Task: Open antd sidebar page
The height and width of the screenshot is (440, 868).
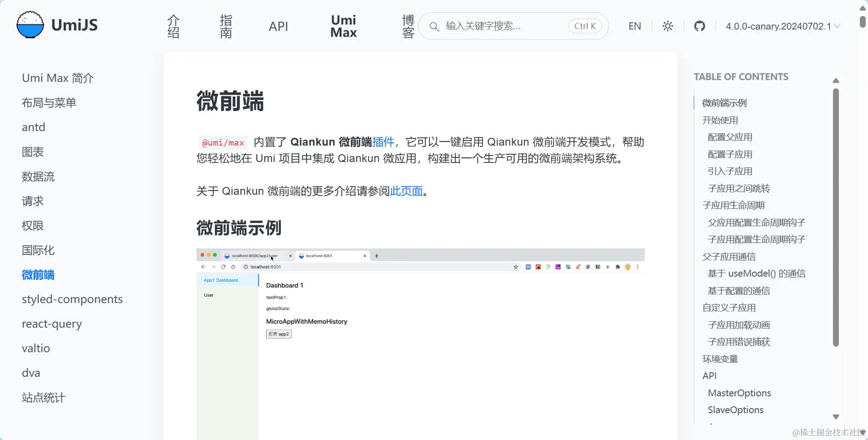Action: [x=34, y=127]
